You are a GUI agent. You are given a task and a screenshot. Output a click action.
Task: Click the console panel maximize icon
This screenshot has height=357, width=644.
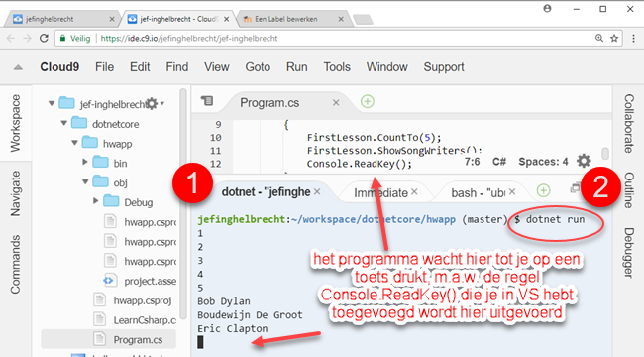click(575, 188)
